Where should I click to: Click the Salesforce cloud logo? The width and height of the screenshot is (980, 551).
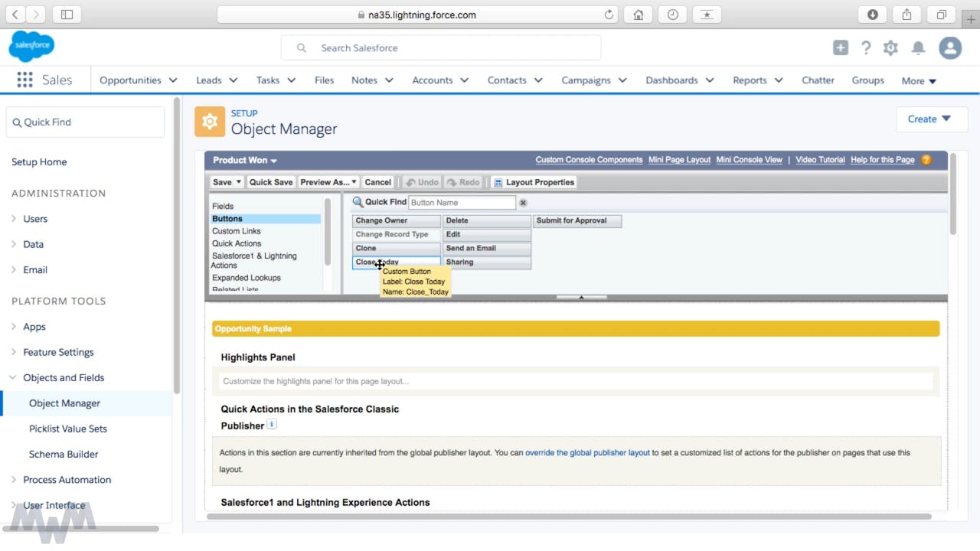pos(31,47)
